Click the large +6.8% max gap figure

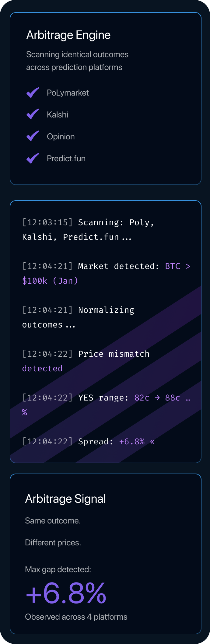(x=66, y=593)
